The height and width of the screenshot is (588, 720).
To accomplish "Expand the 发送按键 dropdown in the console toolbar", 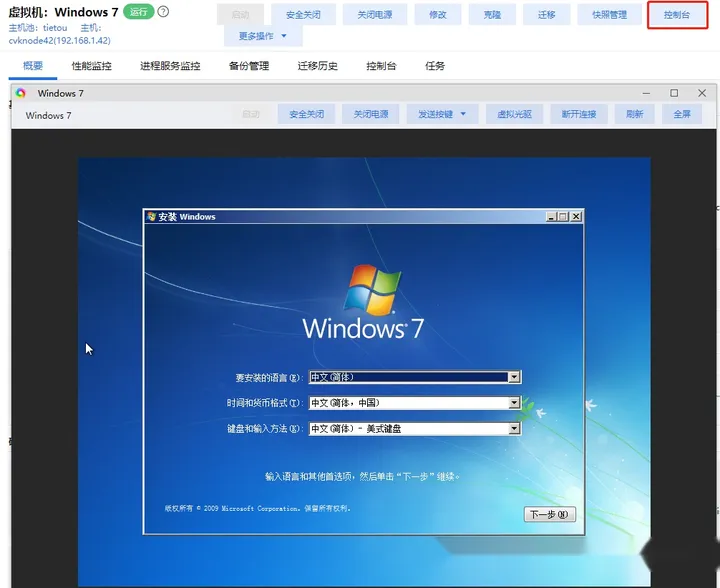I will point(443,114).
